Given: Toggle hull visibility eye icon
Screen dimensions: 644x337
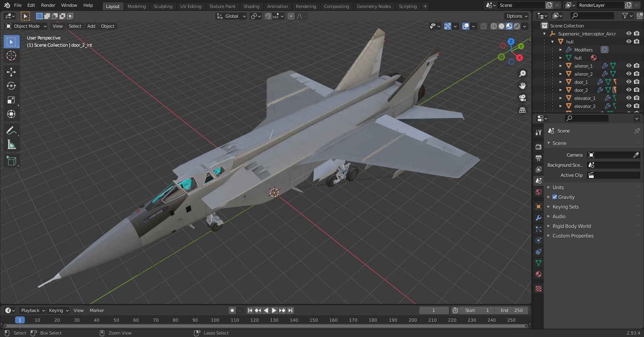Looking at the screenshot, I should pyautogui.click(x=629, y=41).
